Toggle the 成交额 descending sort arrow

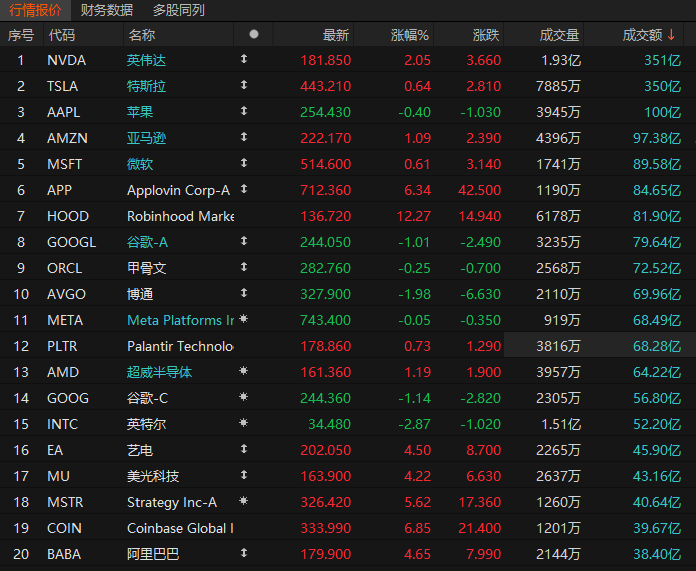pos(671,35)
